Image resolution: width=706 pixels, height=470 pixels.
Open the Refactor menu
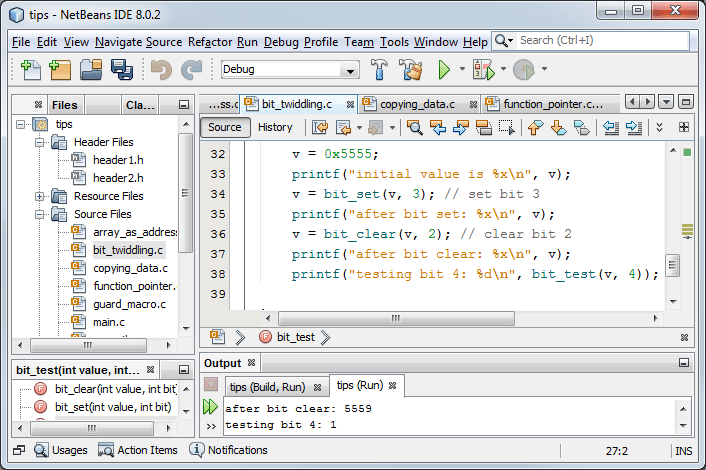coord(209,42)
